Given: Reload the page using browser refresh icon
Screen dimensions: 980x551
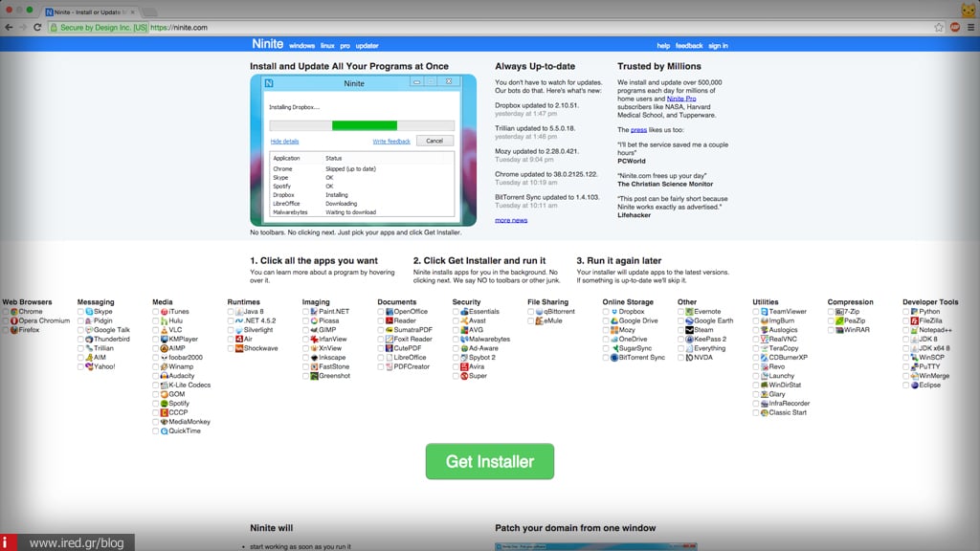Looking at the screenshot, I should click(38, 28).
